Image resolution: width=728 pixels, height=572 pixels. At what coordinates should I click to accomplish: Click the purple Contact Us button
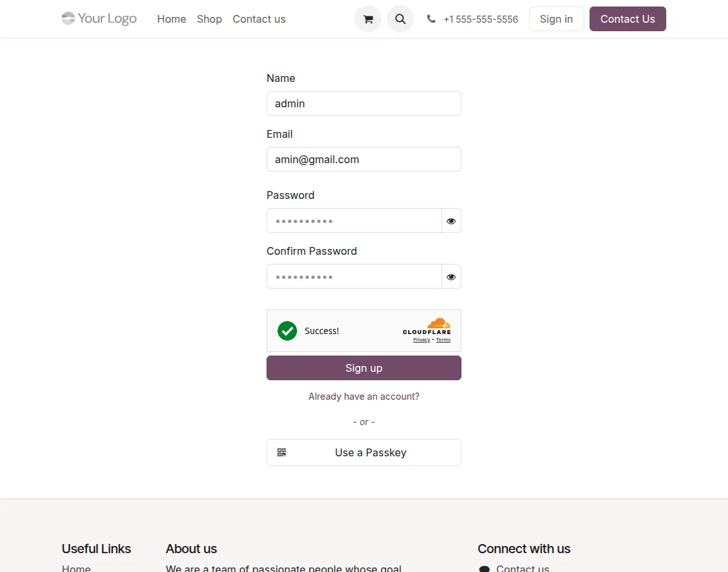click(627, 19)
